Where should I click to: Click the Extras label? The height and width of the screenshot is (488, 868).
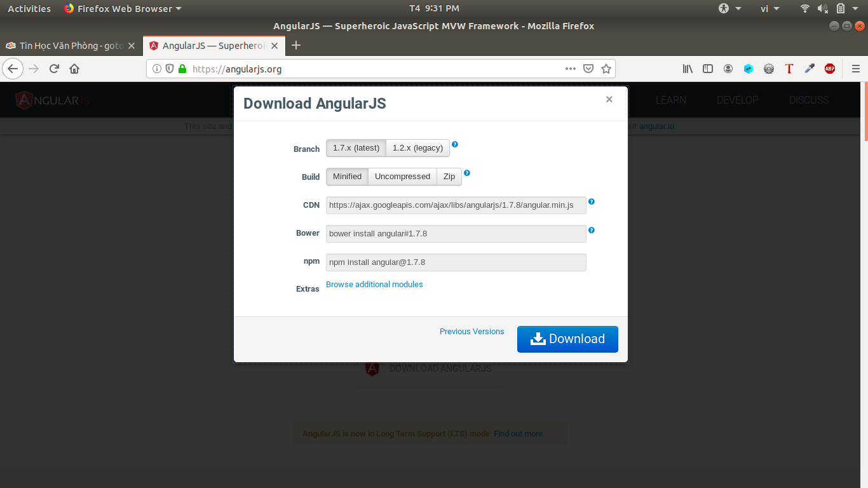pyautogui.click(x=308, y=289)
